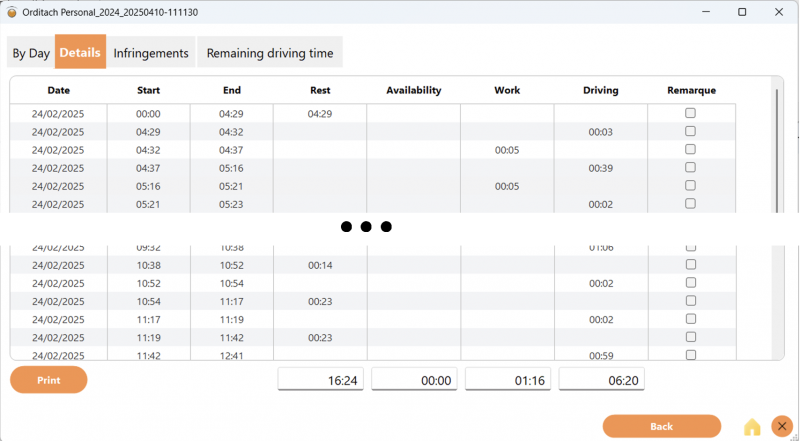This screenshot has height=441, width=800.
Task: Go to home screen via house icon
Action: point(752,427)
